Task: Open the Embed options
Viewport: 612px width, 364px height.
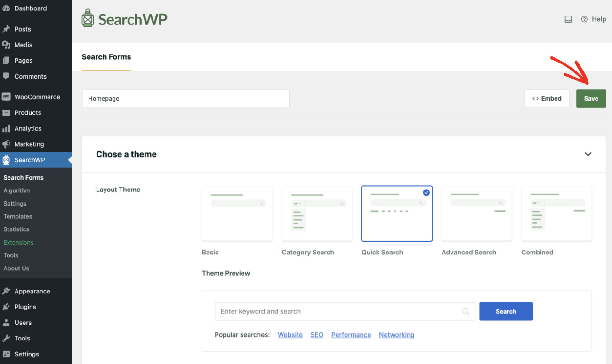Action: (x=547, y=98)
